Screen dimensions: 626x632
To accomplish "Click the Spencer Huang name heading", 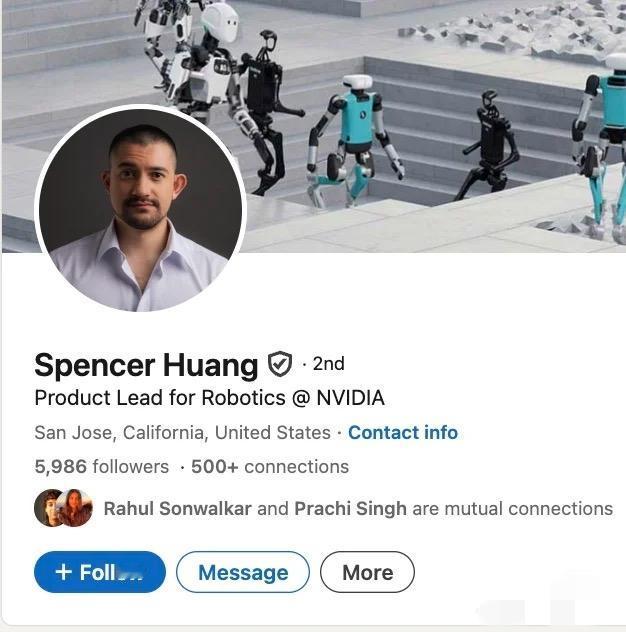I will [x=146, y=365].
